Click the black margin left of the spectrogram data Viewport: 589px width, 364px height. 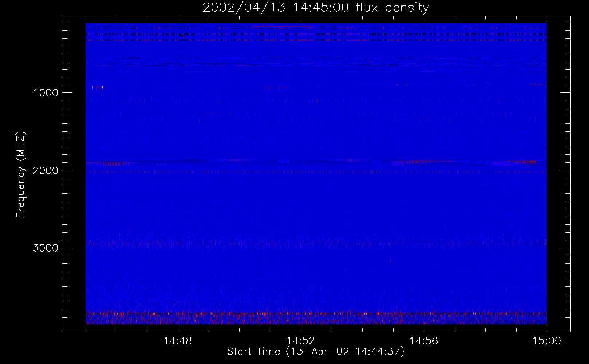(x=74, y=174)
